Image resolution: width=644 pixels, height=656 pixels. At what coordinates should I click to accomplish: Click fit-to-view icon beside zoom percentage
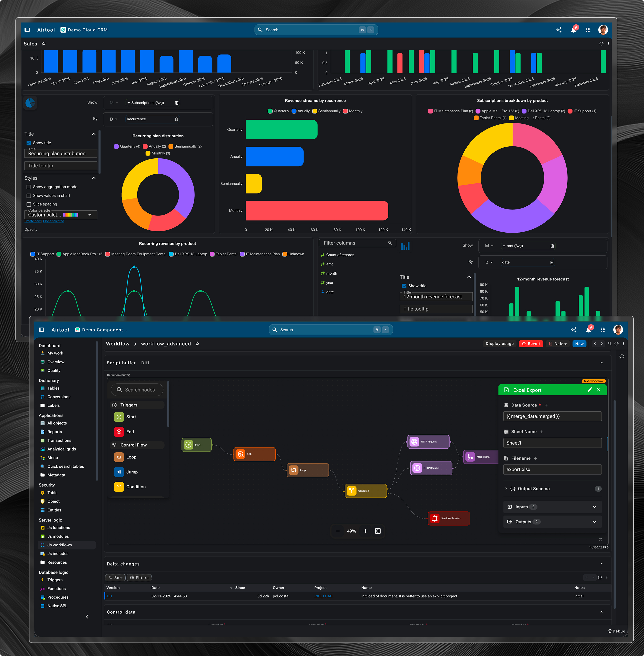378,531
